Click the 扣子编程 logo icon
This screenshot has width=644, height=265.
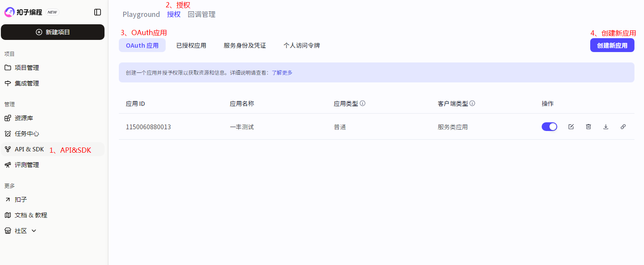(9, 12)
